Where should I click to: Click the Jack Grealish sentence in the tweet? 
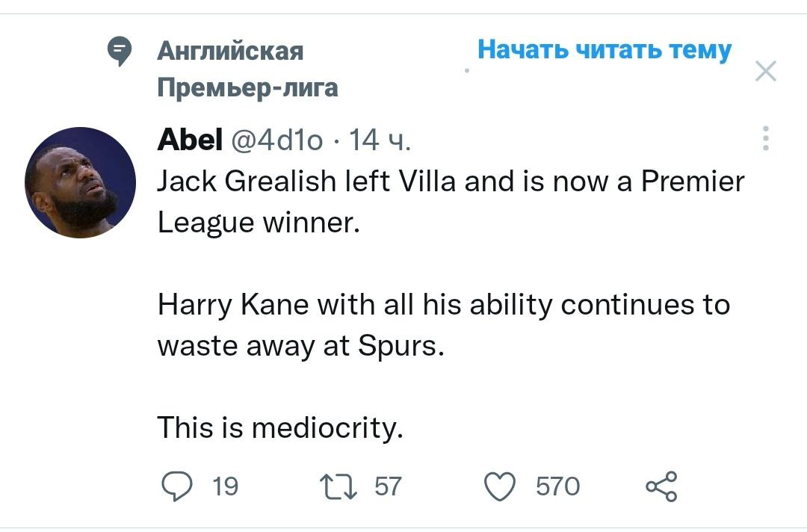pyautogui.click(x=451, y=182)
